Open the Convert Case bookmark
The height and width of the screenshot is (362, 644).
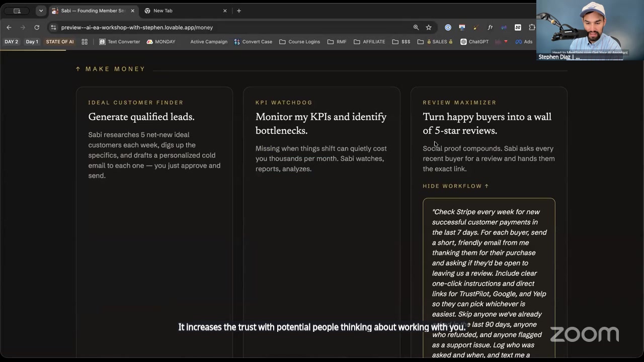(x=253, y=42)
